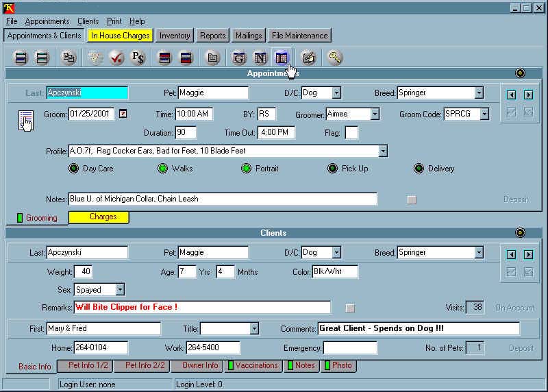Click the highlighted calendar grid toolbar icon
The image size is (548, 392).
[x=282, y=58]
